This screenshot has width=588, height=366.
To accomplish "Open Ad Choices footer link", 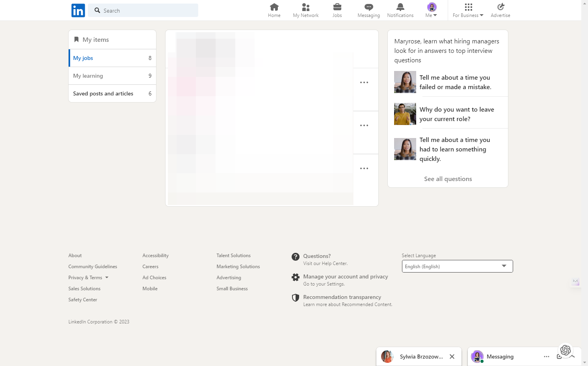I will coord(154,278).
